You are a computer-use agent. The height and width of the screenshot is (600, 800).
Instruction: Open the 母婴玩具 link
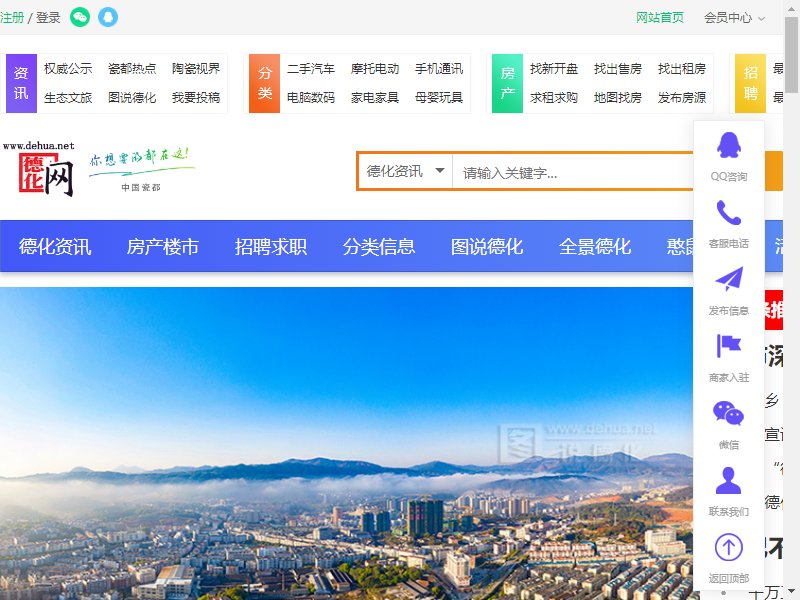tap(439, 97)
